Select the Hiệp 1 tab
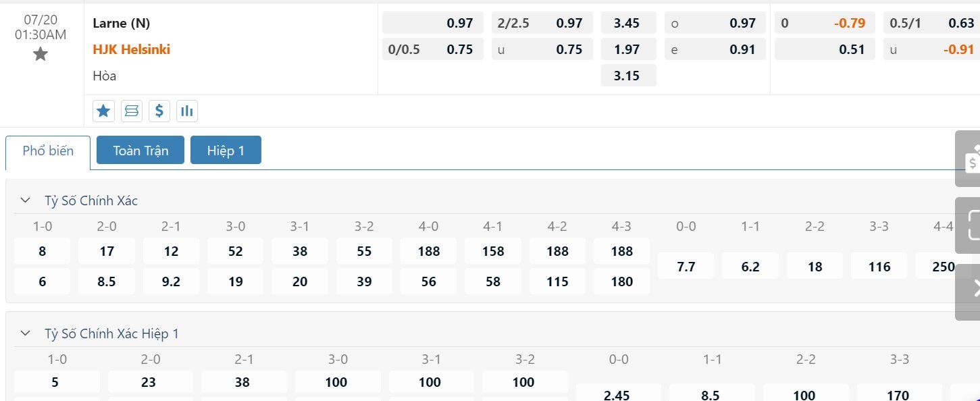The image size is (980, 401). (x=226, y=151)
